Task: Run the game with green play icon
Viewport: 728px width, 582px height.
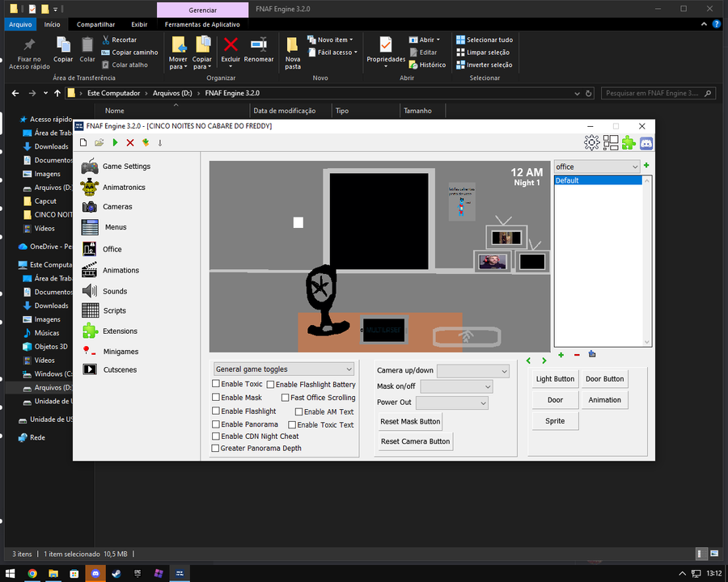Action: pos(115,142)
